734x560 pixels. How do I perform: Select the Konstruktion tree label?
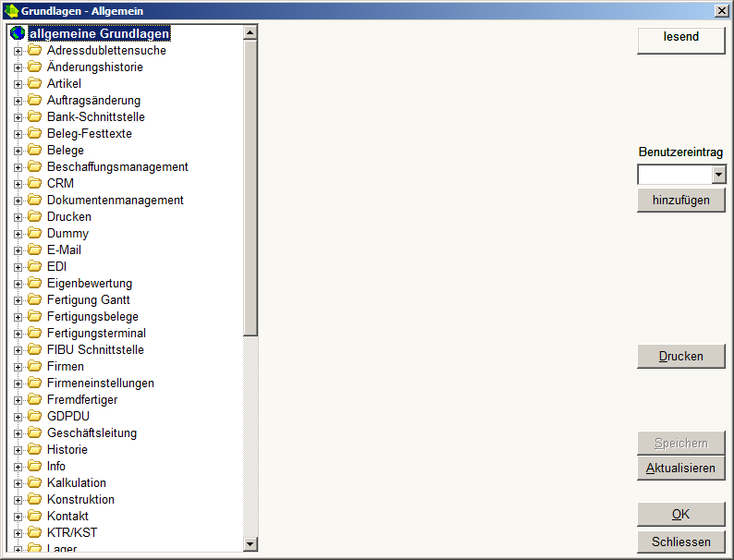pyautogui.click(x=80, y=499)
